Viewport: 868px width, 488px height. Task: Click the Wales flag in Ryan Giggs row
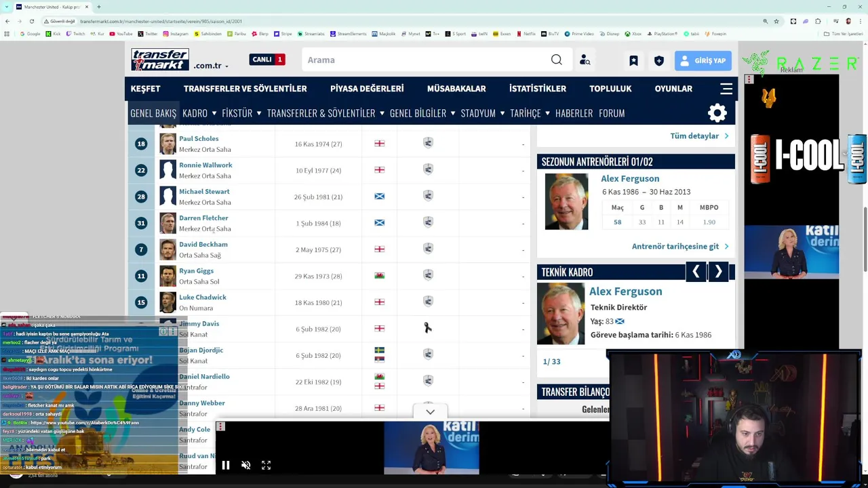pos(379,275)
